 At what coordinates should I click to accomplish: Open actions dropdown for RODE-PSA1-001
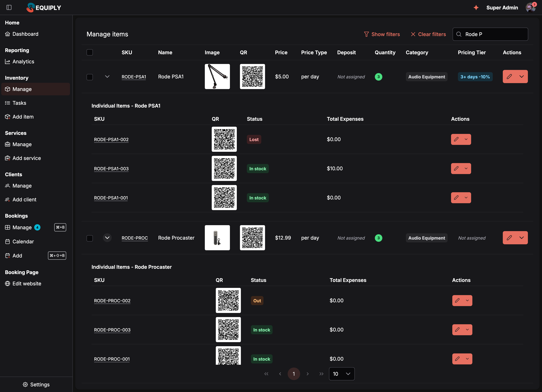pos(466,198)
